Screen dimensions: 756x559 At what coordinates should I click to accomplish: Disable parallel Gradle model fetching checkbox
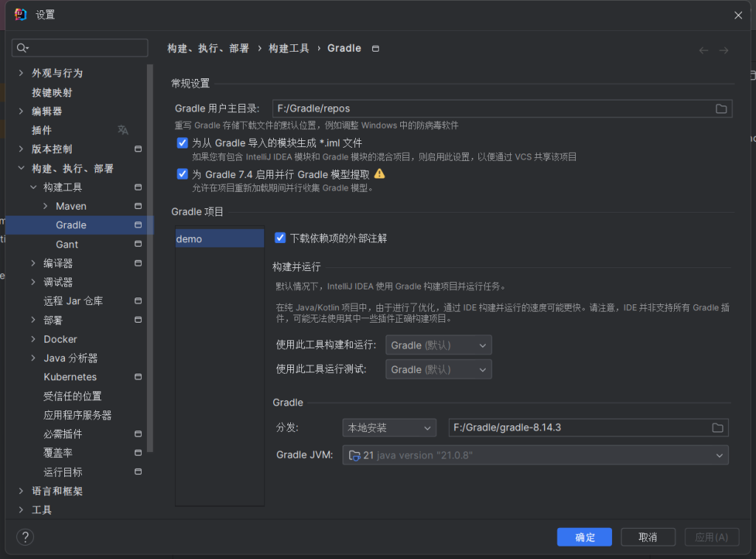point(182,174)
